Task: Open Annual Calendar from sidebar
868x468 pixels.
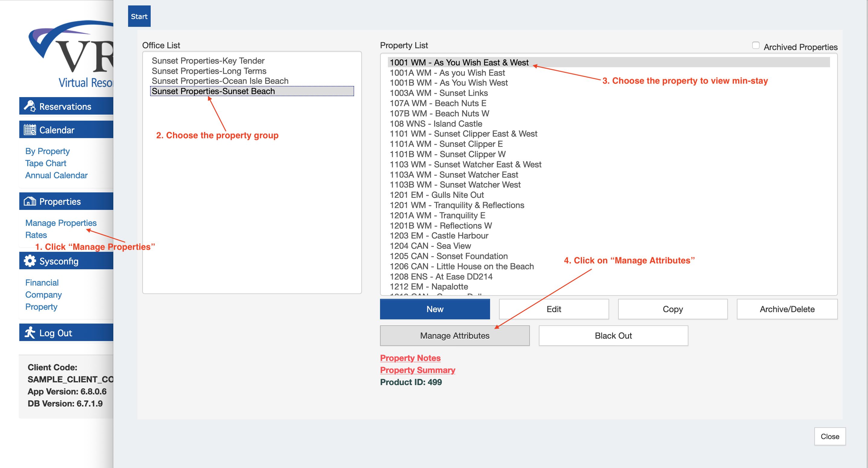Action: coord(56,175)
